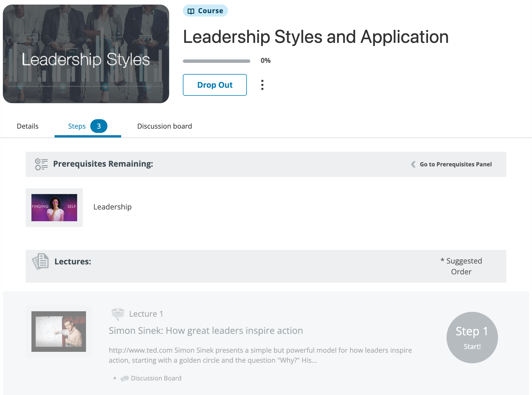Image resolution: width=532 pixels, height=395 pixels.
Task: Click the chevron beside Go to Prerequisites Panel
Action: pos(413,164)
